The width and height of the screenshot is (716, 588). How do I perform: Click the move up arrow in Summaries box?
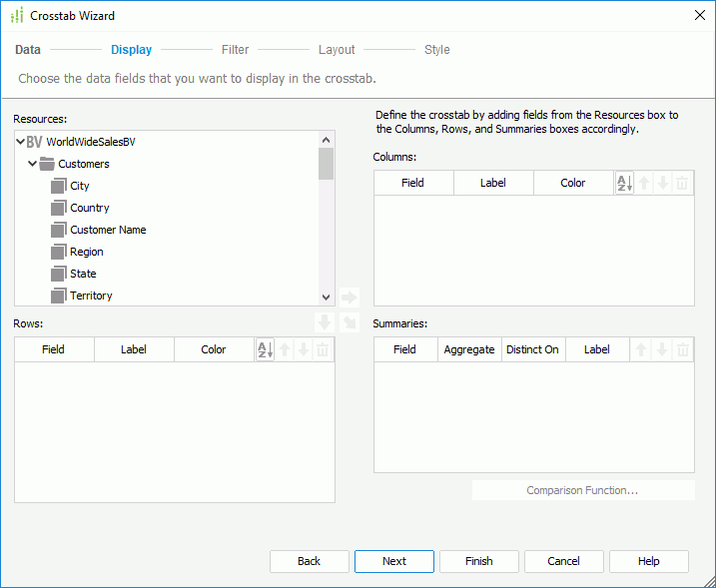click(x=641, y=349)
